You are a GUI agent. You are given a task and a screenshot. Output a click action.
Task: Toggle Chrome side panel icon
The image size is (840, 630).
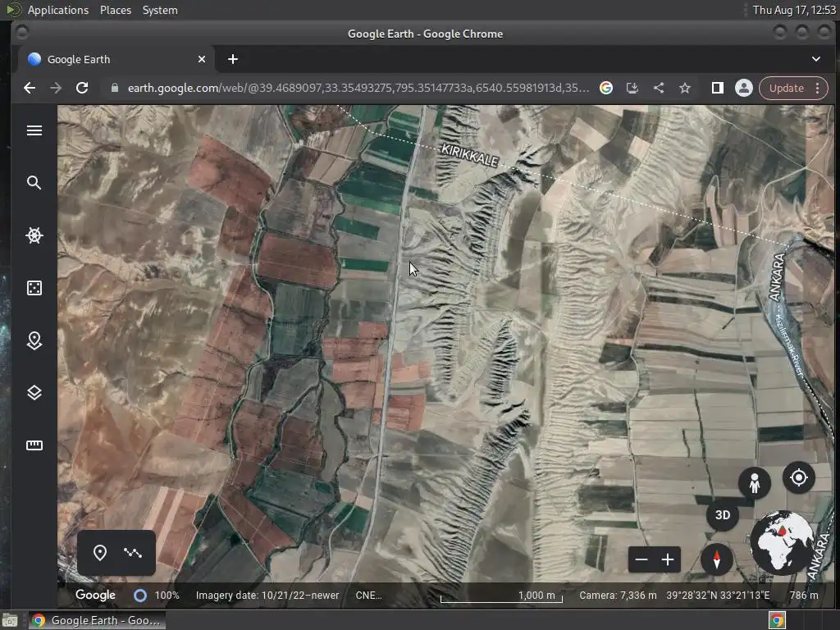[717, 88]
